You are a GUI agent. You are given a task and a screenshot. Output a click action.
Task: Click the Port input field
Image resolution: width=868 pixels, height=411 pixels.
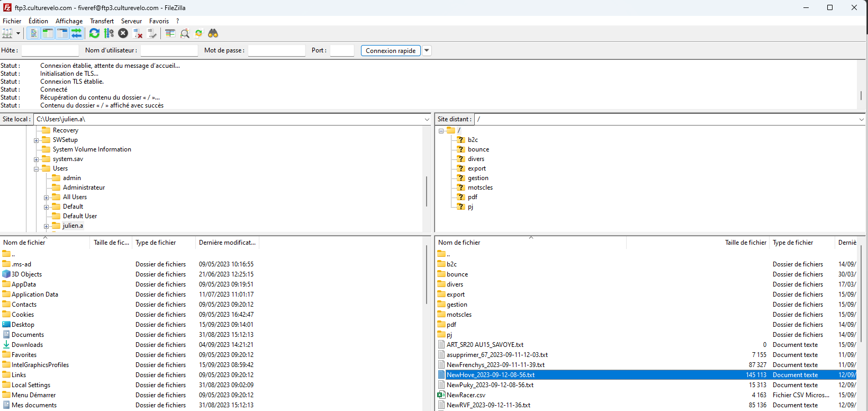point(342,50)
